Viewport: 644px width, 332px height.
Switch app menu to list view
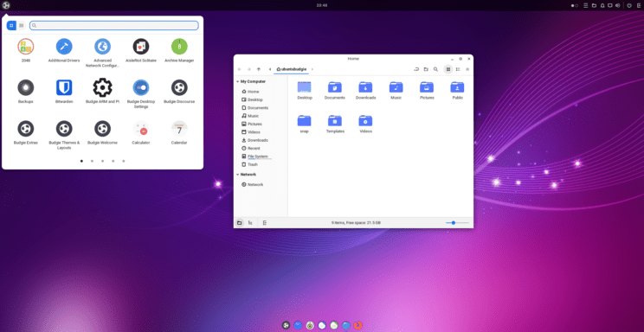[x=22, y=25]
